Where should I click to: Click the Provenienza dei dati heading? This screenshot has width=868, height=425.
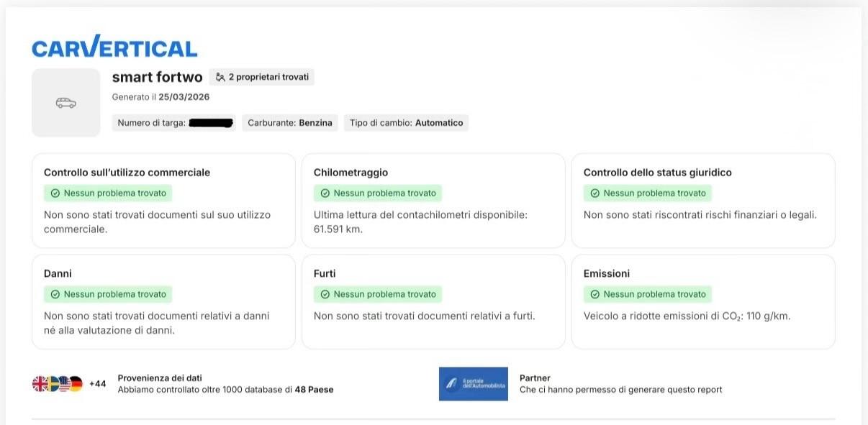160,378
